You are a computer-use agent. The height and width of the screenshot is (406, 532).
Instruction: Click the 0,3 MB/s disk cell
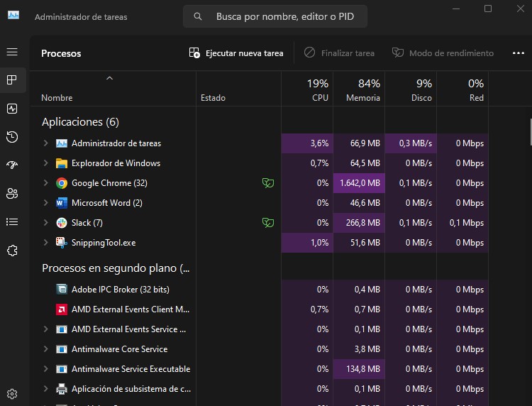pyautogui.click(x=411, y=143)
